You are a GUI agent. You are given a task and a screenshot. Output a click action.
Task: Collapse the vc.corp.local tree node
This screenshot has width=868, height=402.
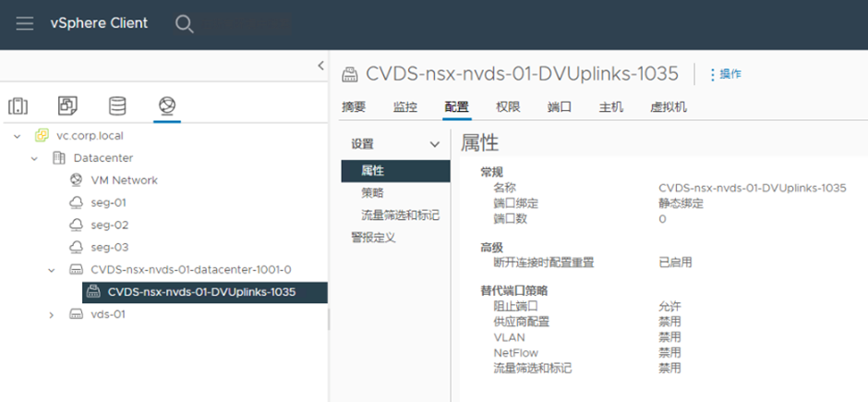(x=18, y=136)
